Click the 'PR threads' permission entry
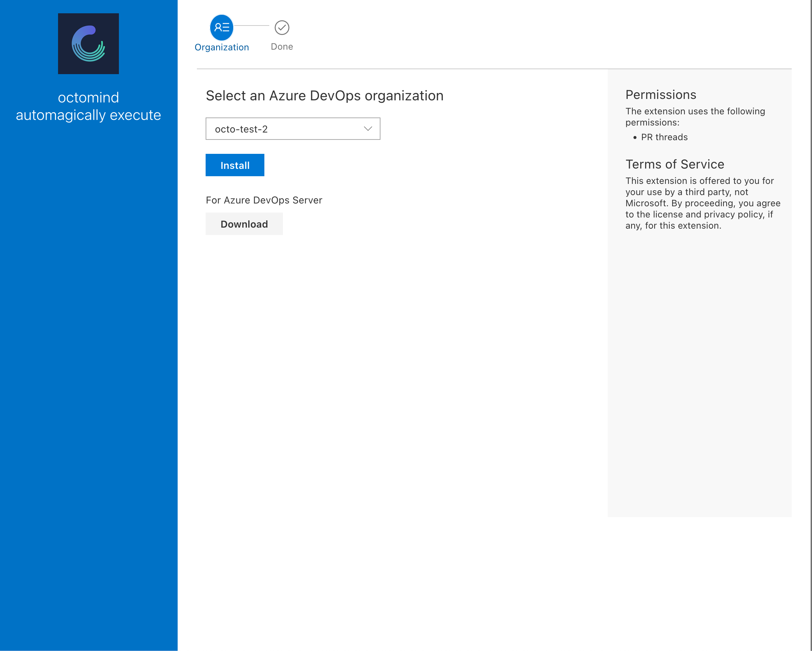Image resolution: width=812 pixels, height=651 pixels. pos(664,137)
